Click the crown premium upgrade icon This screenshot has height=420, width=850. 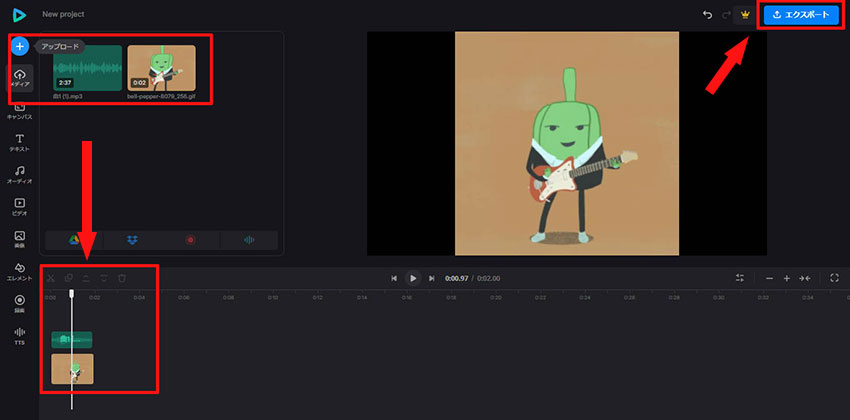point(744,15)
